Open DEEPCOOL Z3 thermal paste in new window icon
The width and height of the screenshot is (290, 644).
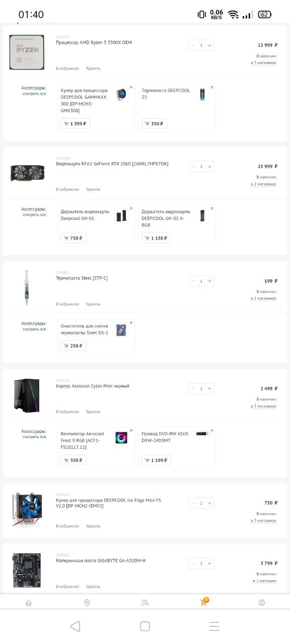click(211, 88)
